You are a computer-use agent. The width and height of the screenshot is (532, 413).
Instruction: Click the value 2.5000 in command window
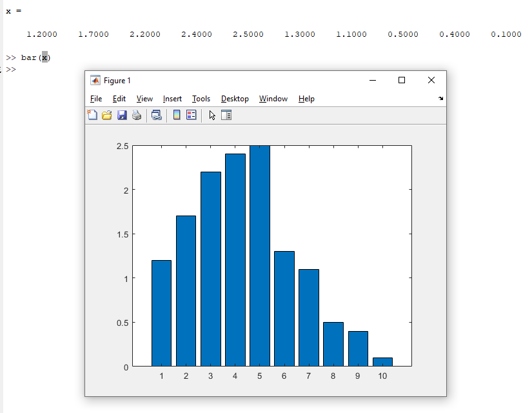(248, 34)
